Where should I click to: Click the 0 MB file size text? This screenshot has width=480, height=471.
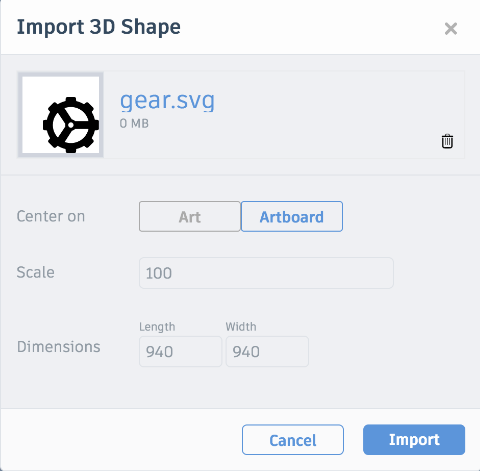pyautogui.click(x=134, y=124)
